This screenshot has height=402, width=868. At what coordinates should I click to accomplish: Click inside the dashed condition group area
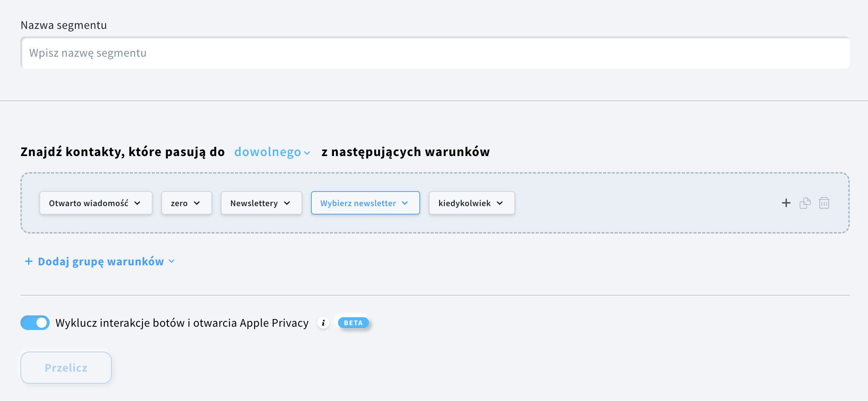(621, 203)
